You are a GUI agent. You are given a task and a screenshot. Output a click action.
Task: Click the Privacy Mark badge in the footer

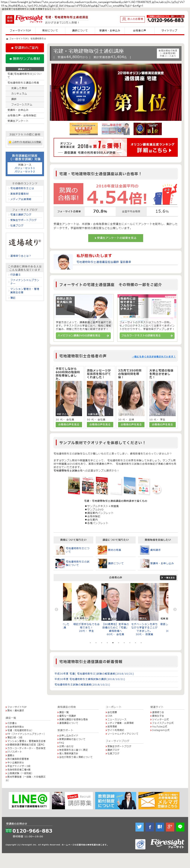pos(140,844)
